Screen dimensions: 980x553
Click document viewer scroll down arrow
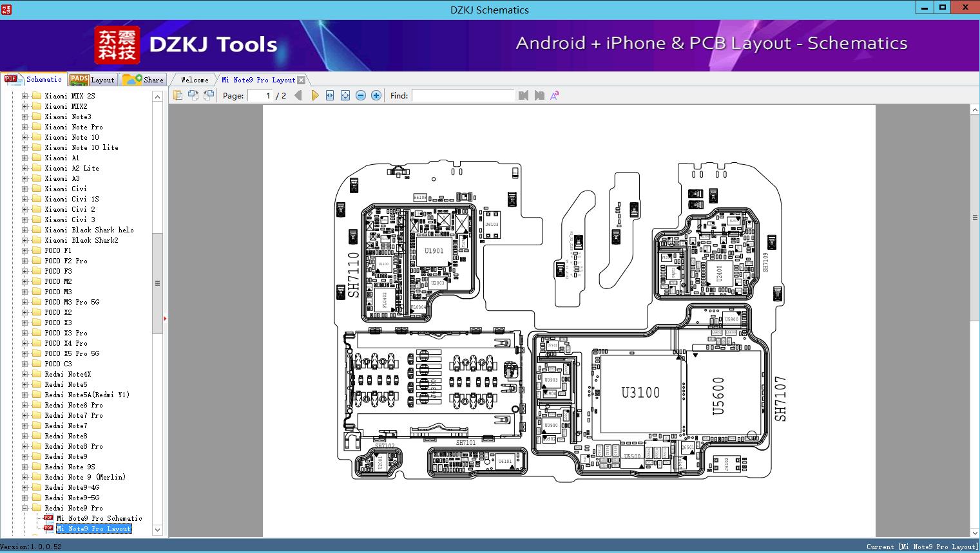coord(975,532)
